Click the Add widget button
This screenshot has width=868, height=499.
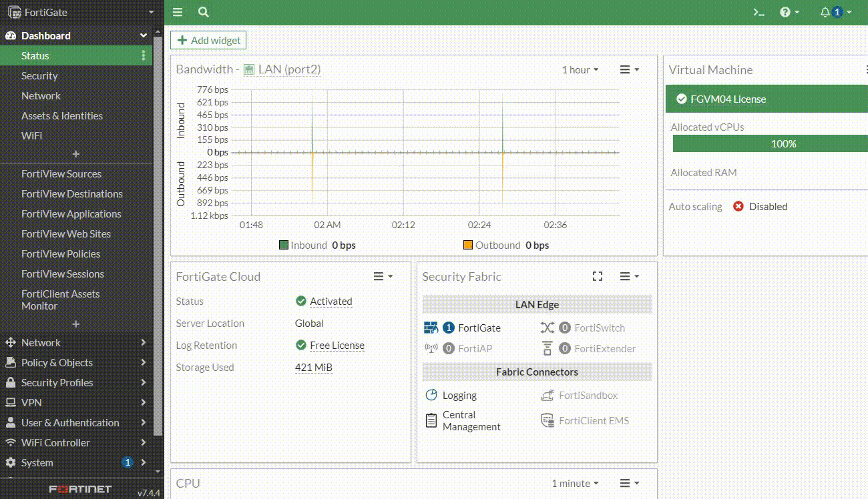[208, 40]
